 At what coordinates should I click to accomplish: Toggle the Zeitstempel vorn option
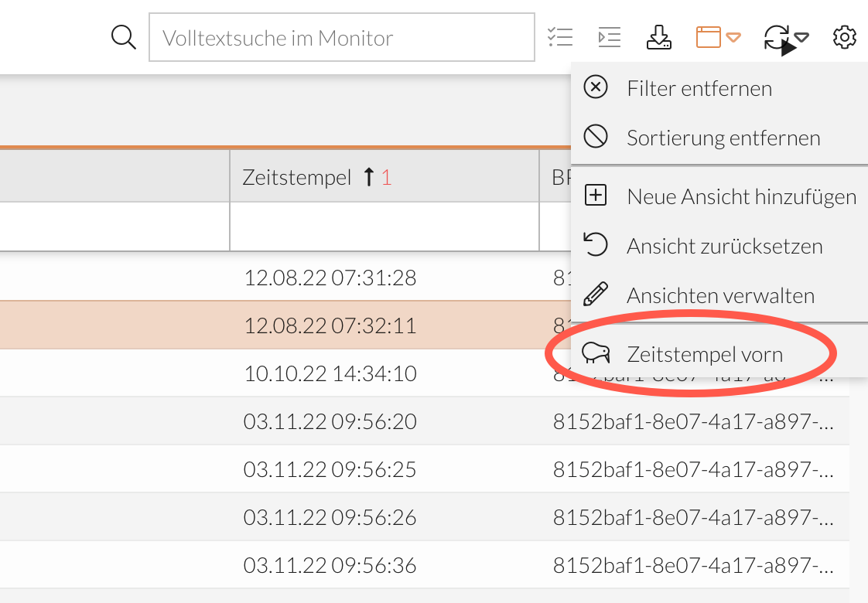(x=704, y=353)
